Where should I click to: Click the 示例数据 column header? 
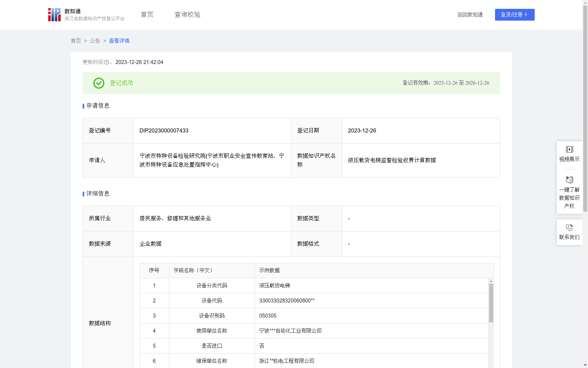click(374, 270)
